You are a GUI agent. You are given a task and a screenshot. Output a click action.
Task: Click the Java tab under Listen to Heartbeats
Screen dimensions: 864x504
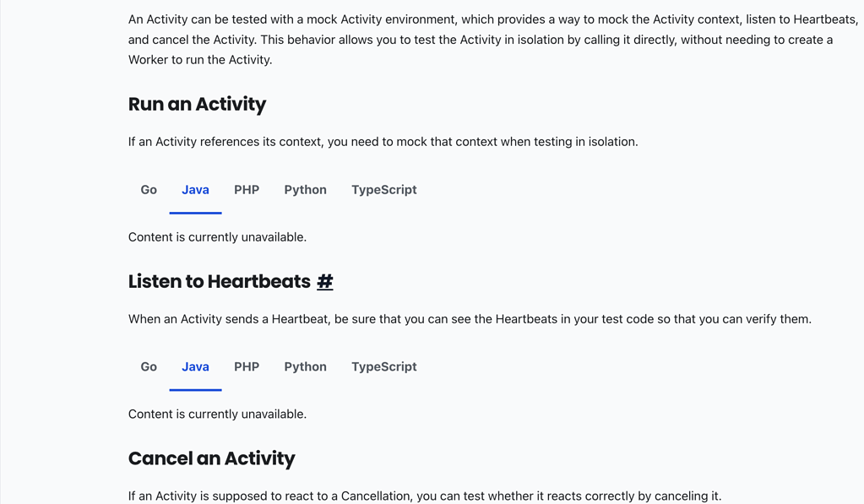click(x=195, y=366)
